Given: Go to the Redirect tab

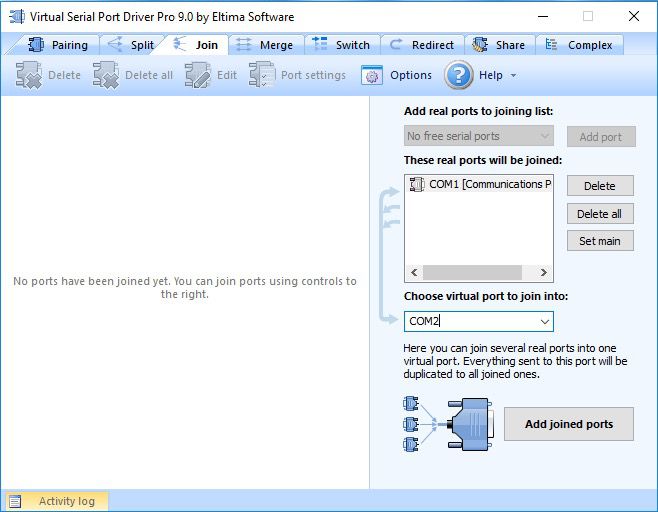Looking at the screenshot, I should pyautogui.click(x=422, y=45).
